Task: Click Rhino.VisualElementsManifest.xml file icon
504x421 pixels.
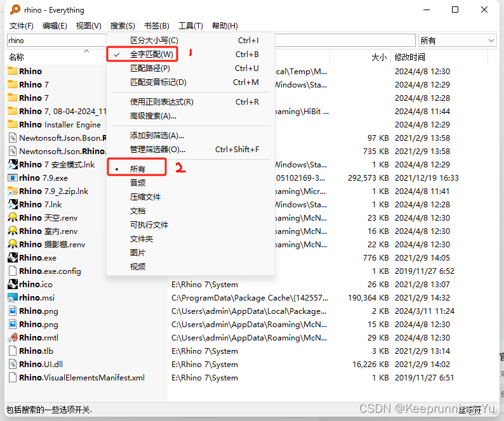Action: pyautogui.click(x=13, y=378)
